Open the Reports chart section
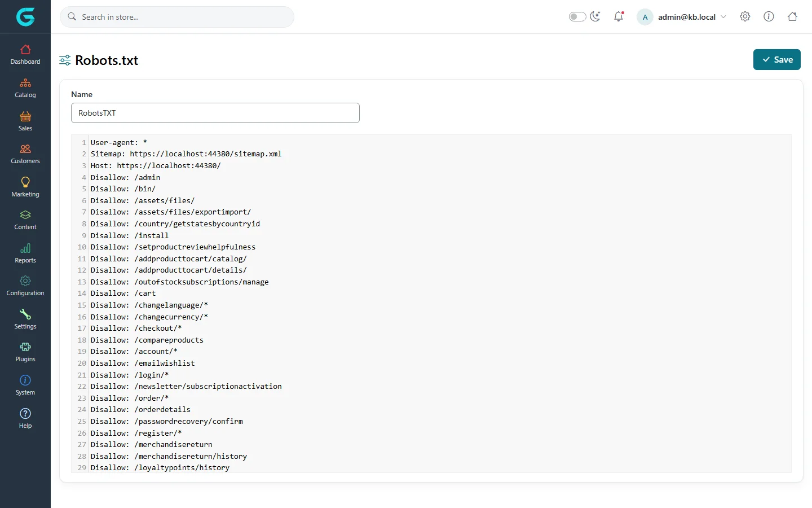Screen dimensions: 812x508 [25, 253]
